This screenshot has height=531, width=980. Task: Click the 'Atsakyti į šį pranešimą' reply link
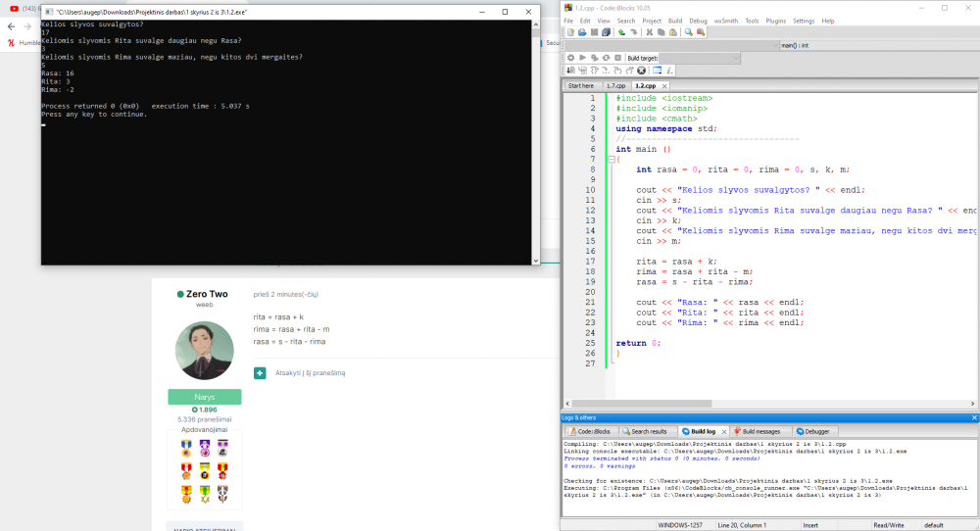click(x=309, y=373)
